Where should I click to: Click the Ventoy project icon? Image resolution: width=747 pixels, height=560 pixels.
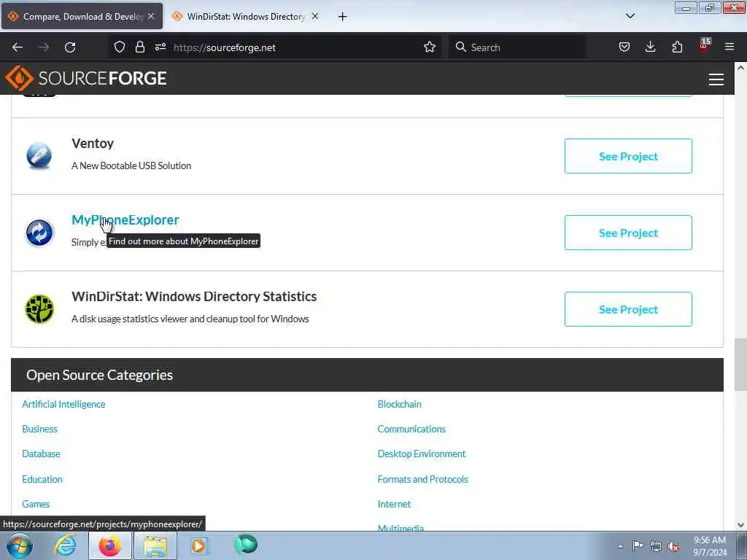click(39, 156)
